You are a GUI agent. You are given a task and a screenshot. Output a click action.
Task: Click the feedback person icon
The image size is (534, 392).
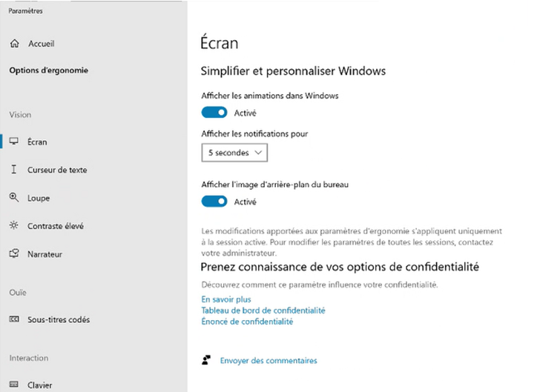(207, 361)
